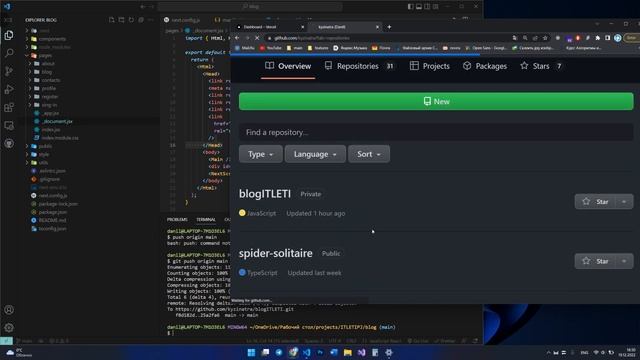The height and width of the screenshot is (360, 640).
Task: Open a new browser tab
Action: point(389,27)
